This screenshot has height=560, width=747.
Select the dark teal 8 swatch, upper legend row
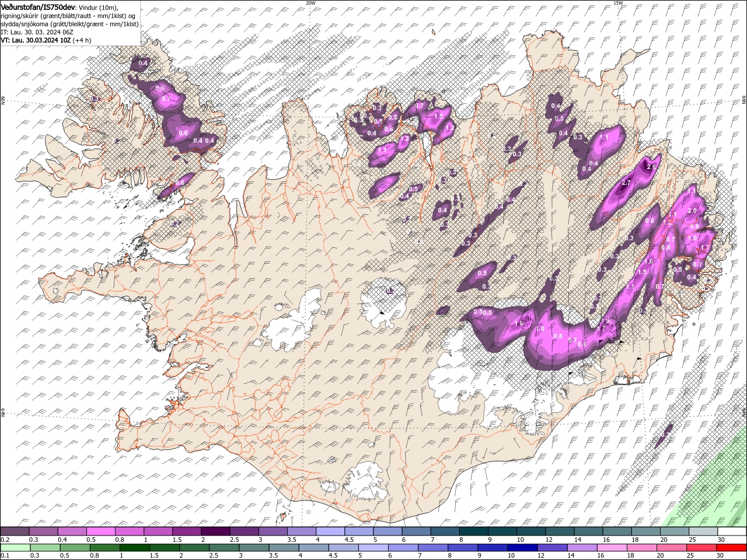(474, 531)
